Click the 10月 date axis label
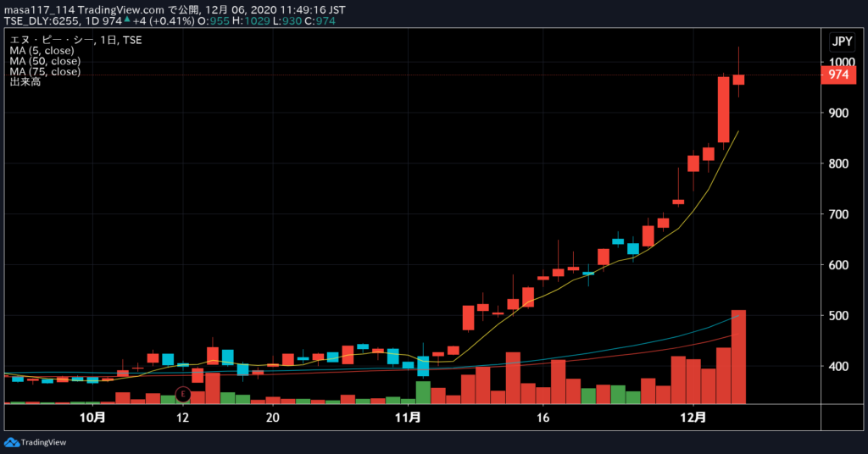Image resolution: width=868 pixels, height=454 pixels. tap(92, 418)
